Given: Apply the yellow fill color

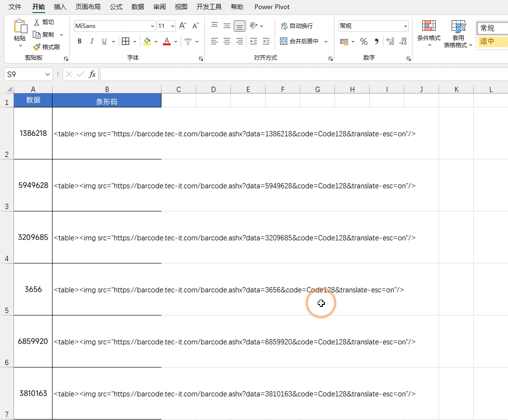Looking at the screenshot, I should (147, 41).
